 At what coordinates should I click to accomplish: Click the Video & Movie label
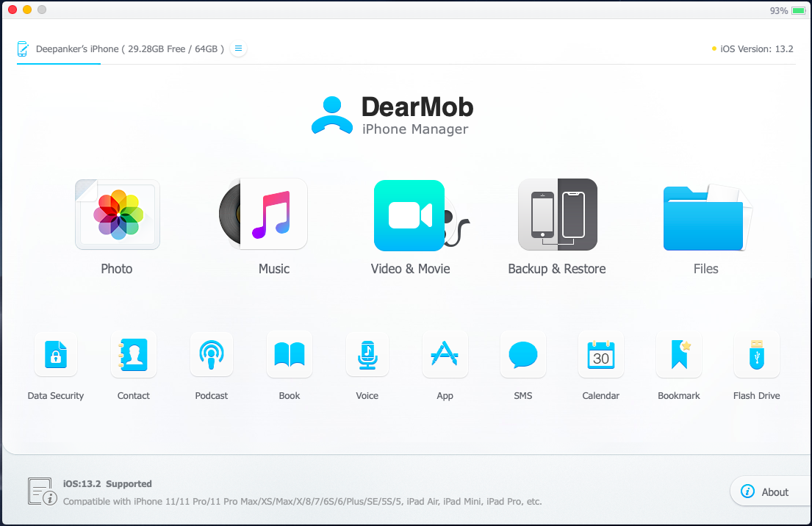coord(410,269)
